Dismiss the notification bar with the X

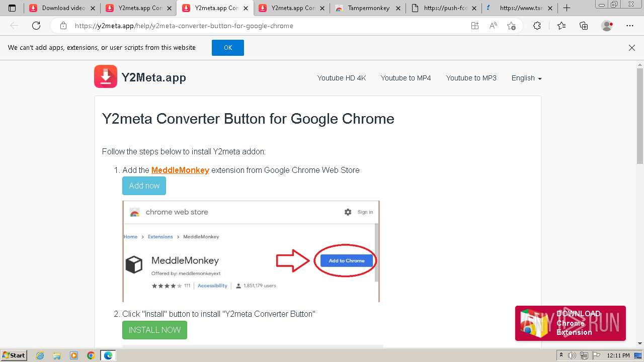click(x=632, y=48)
